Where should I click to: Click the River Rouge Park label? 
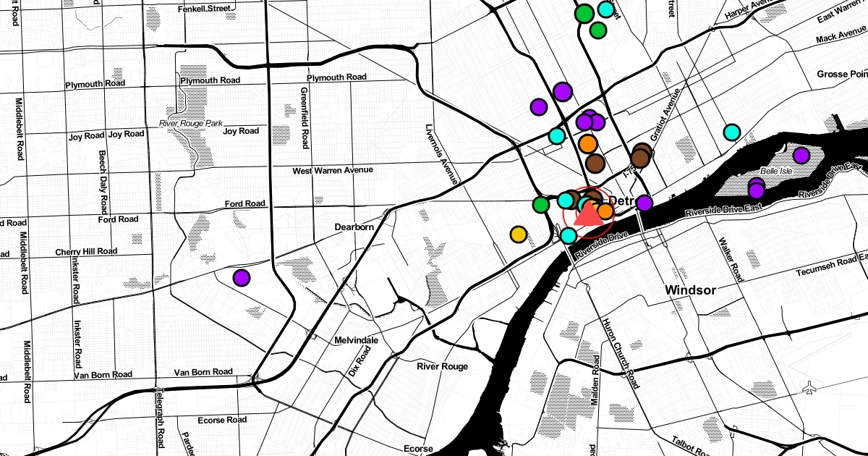[x=192, y=123]
